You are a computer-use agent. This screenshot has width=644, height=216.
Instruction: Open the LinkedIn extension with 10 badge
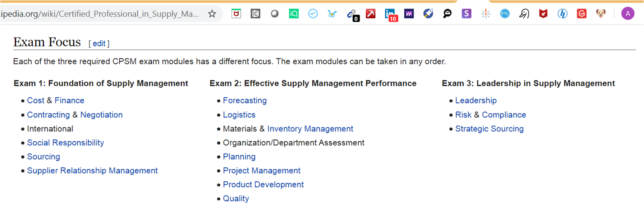tap(390, 14)
